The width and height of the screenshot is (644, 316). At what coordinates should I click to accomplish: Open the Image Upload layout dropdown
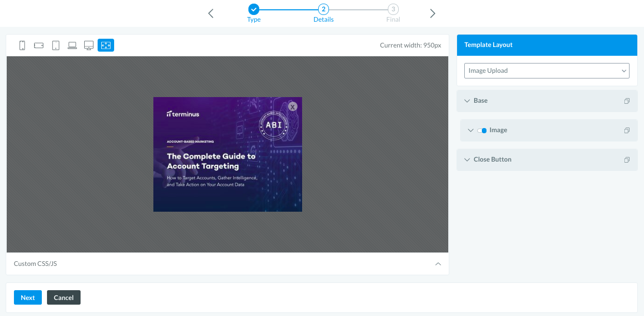(547, 71)
